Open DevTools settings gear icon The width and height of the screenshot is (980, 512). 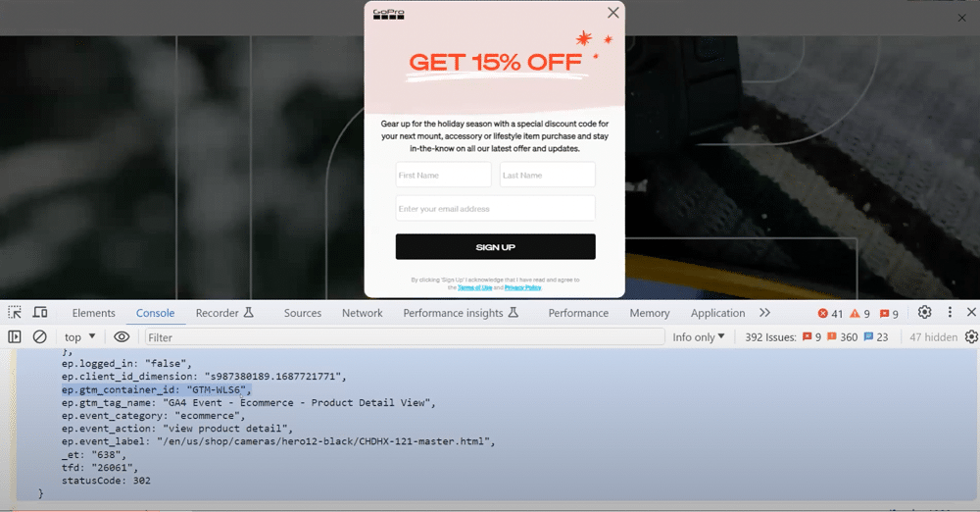pyautogui.click(x=924, y=313)
